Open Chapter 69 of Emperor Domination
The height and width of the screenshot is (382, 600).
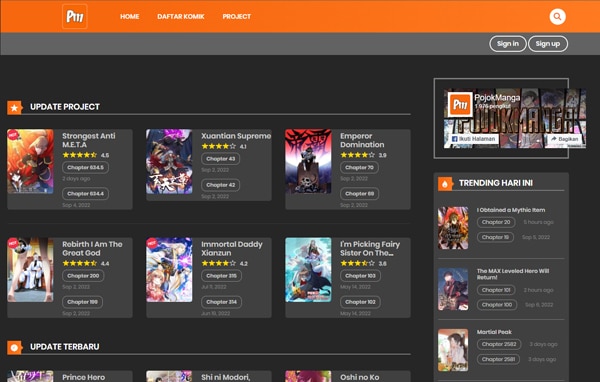(359, 194)
